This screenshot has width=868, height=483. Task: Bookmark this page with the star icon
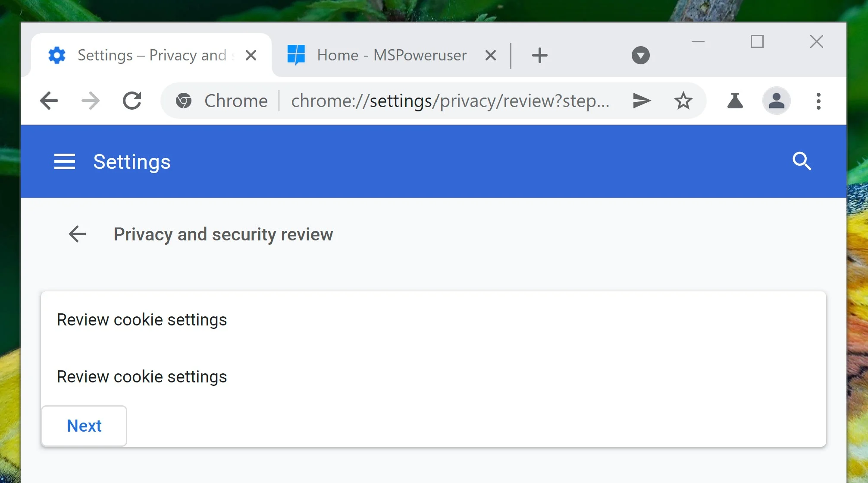coord(683,101)
